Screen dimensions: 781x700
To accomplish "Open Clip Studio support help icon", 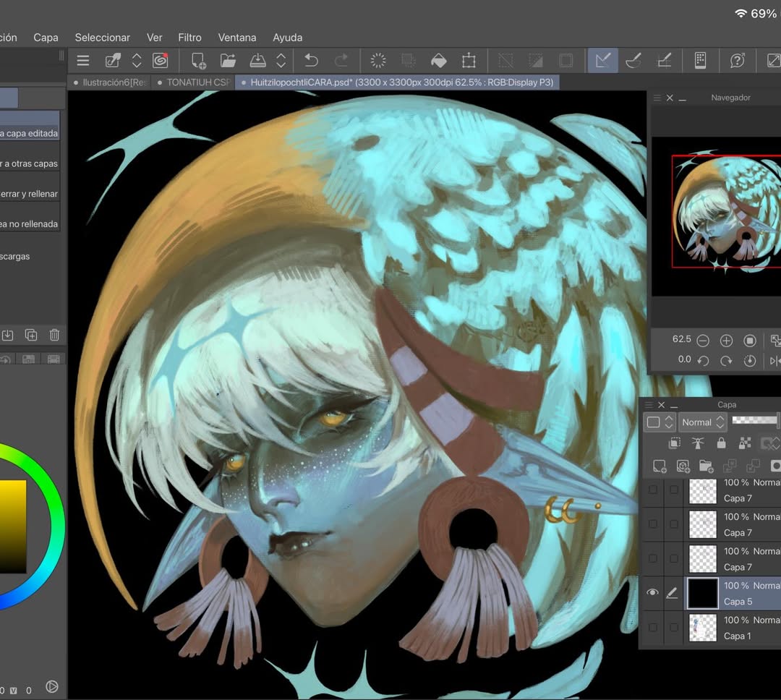I will (737, 61).
